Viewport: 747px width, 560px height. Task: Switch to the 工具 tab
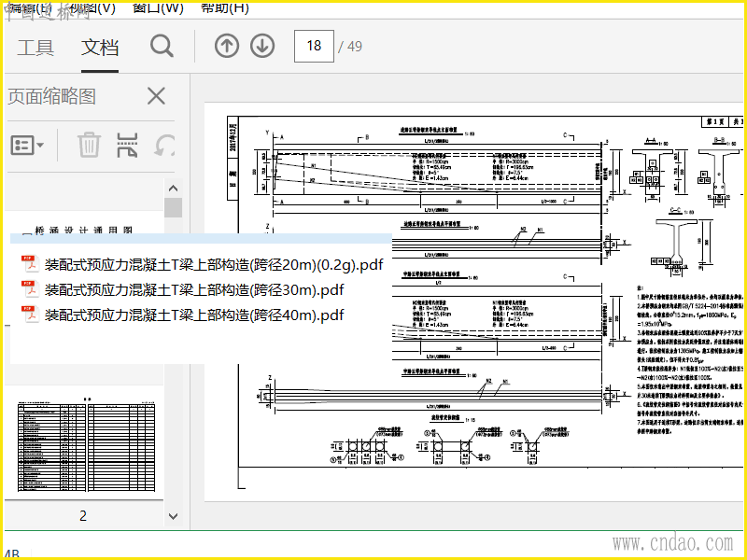[35, 48]
